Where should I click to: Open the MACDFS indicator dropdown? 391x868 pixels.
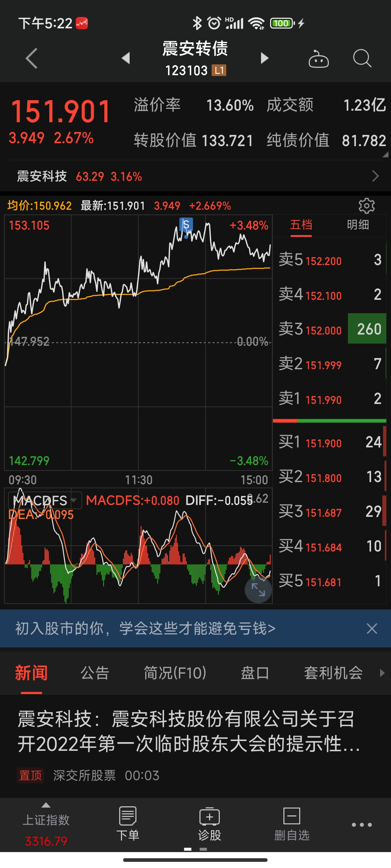(45, 501)
